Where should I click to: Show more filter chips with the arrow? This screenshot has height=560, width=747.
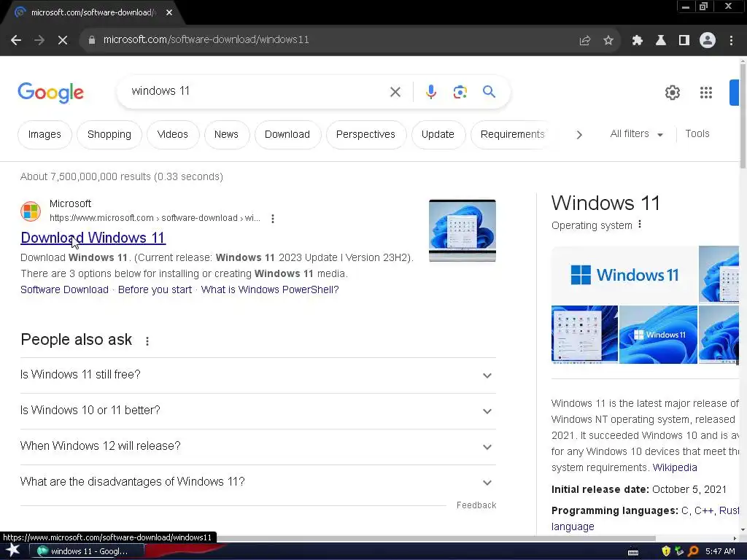pos(578,135)
